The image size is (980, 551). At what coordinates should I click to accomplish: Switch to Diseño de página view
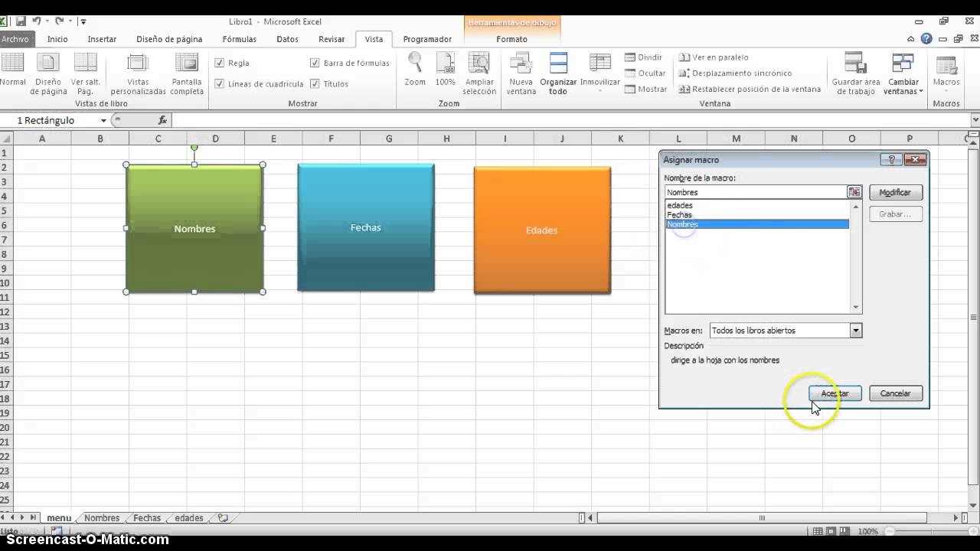coord(48,74)
